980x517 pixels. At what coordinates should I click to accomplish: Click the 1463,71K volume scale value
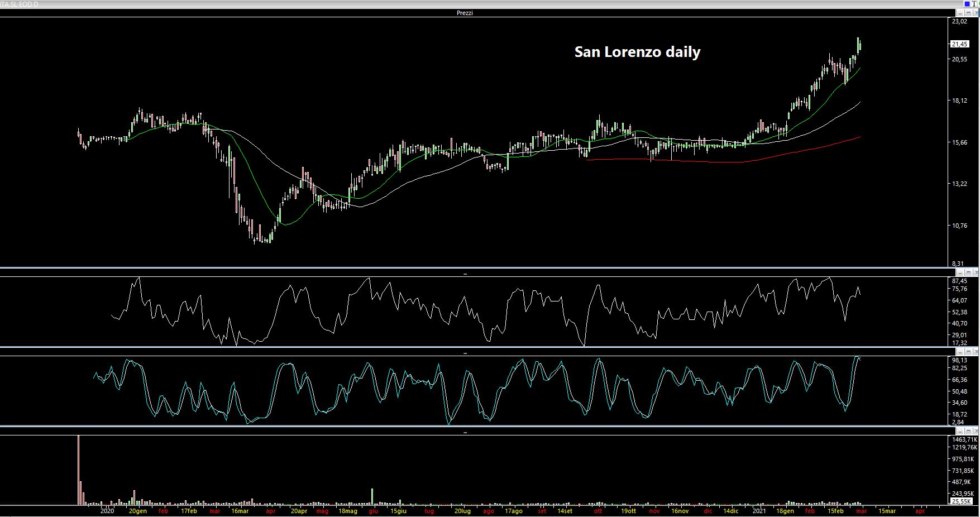click(x=964, y=440)
